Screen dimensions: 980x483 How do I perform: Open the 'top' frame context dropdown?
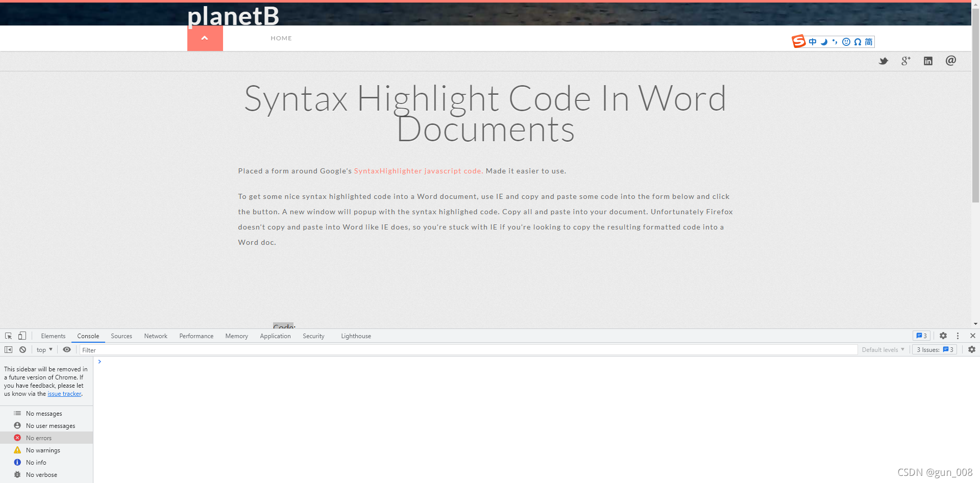click(44, 349)
